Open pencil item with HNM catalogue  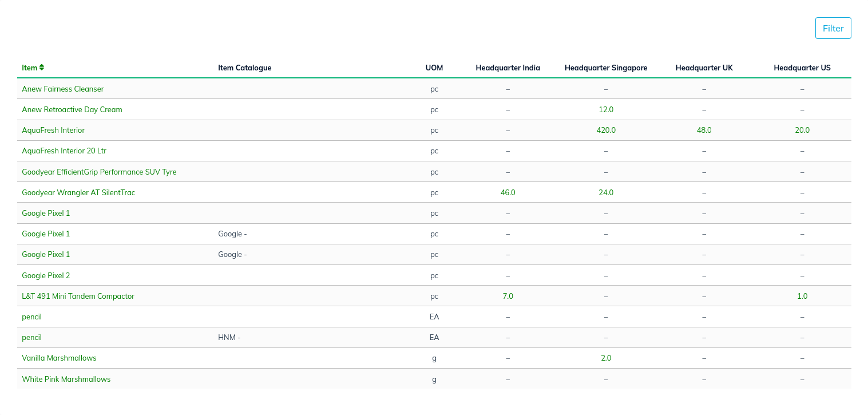click(x=32, y=337)
